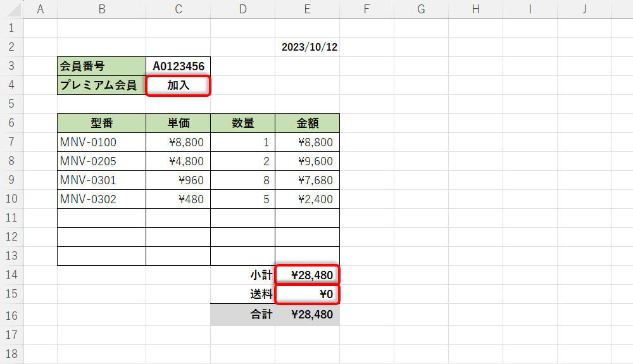The width and height of the screenshot is (633, 364).
Task: Select the shipping fee ¥0 cell
Action: [x=308, y=294]
